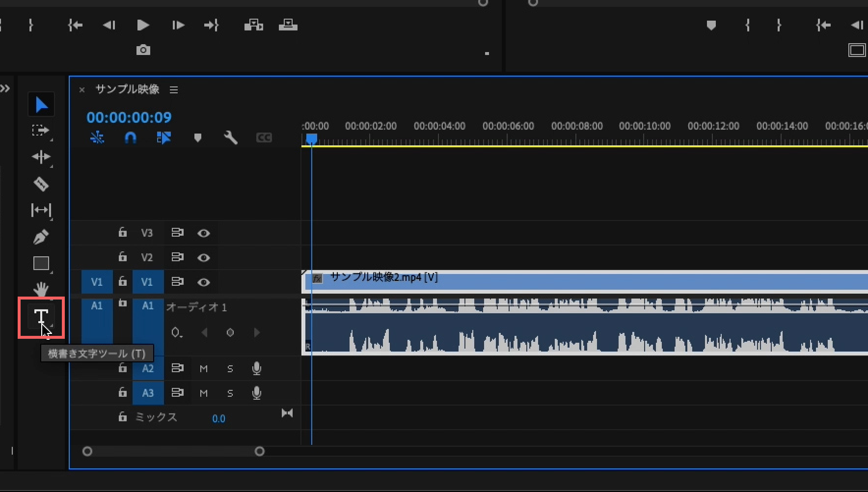Add marker in Program monitor

click(x=711, y=25)
